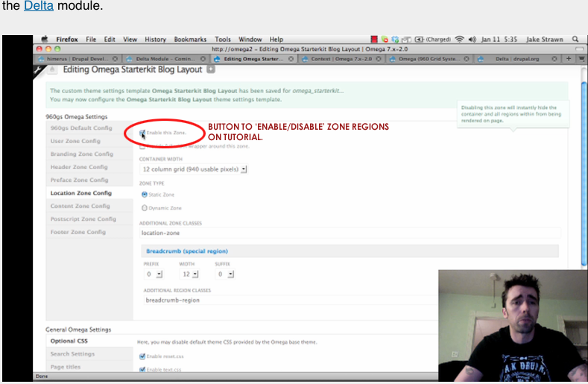588x384 pixels.
Task: Close the Delta Module tab
Action: coord(203,59)
